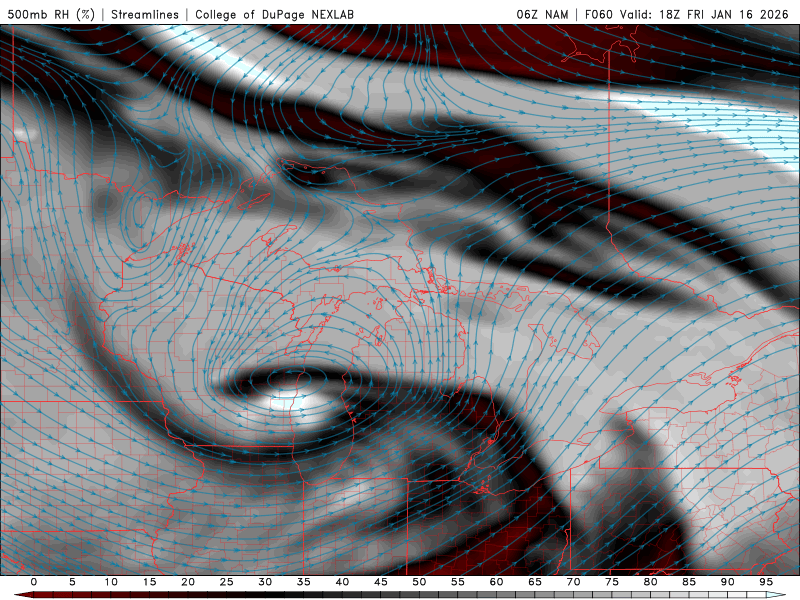The height and width of the screenshot is (600, 800).
Task: Click the colorbar label "70"
Action: tap(573, 582)
